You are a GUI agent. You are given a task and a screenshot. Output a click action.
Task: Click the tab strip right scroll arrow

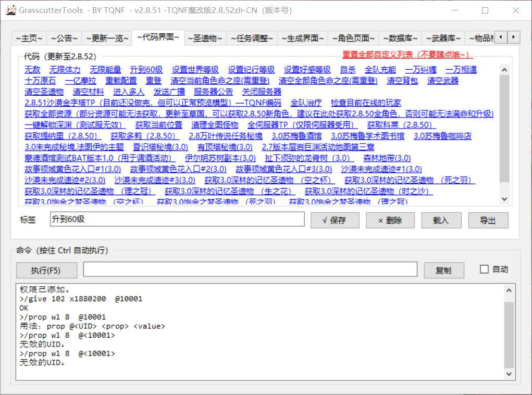[x=513, y=37]
